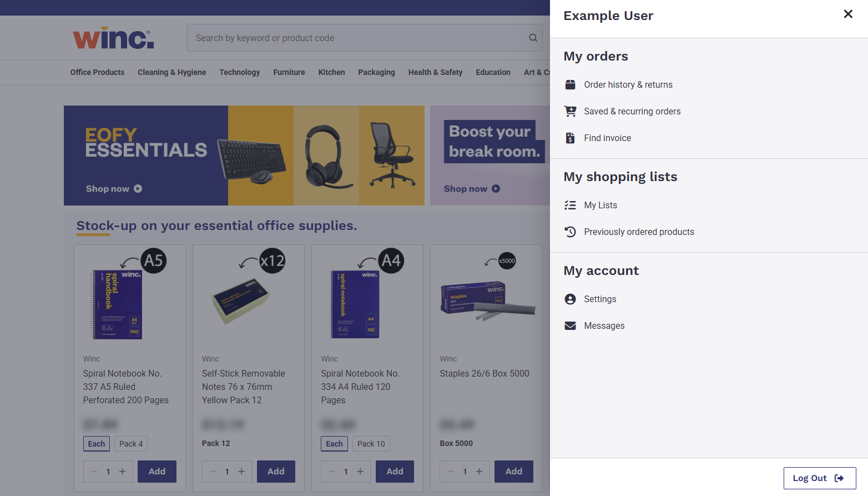868x496 pixels.
Task: Open the Packaging menu
Action: pos(376,72)
